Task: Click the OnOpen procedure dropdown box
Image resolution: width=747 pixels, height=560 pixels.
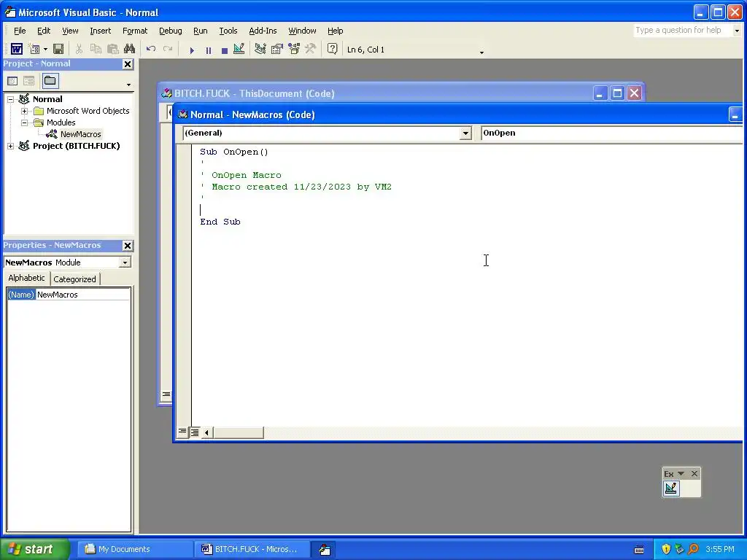Action: click(x=611, y=133)
